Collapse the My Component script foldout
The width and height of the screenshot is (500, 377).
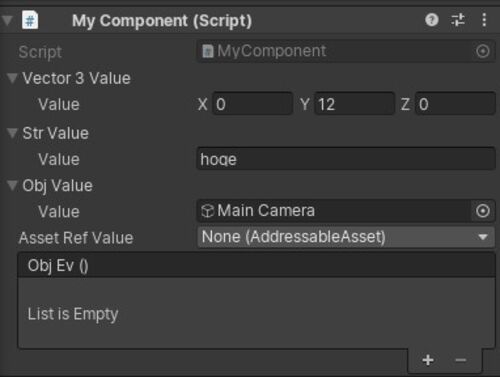tap(7, 21)
